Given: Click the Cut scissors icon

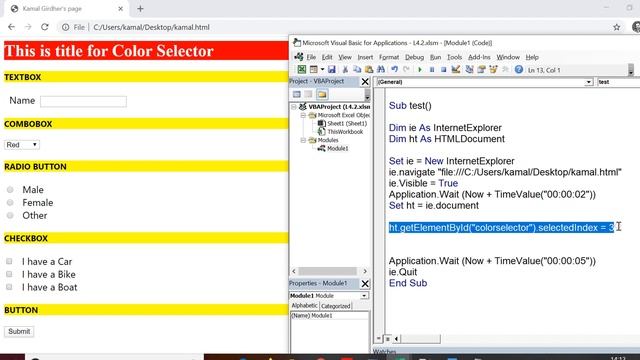Looking at the screenshot, I should click(x=345, y=70).
